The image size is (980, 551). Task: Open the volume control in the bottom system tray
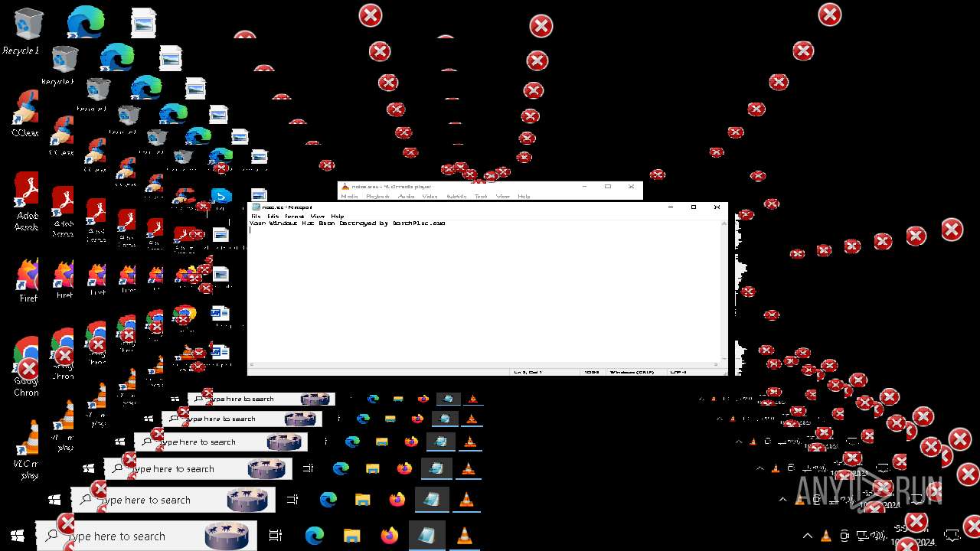pos(879,536)
